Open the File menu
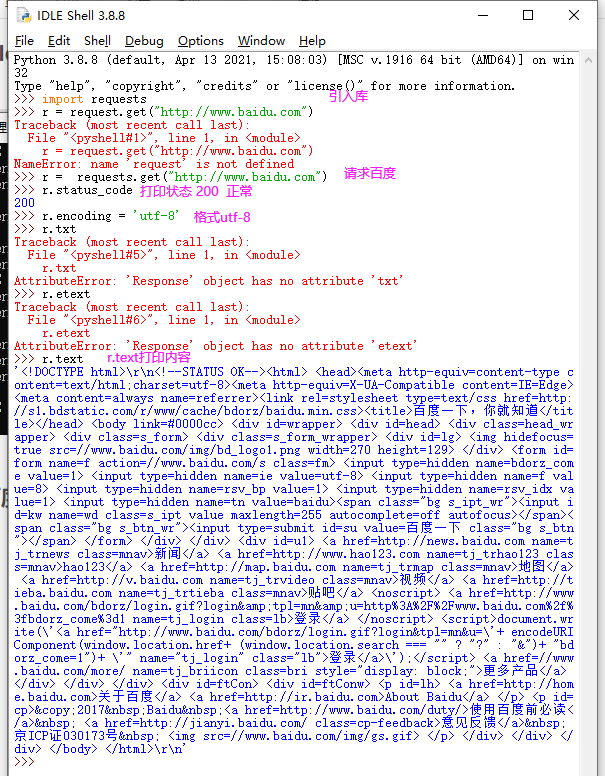This screenshot has height=776, width=605. (24, 41)
